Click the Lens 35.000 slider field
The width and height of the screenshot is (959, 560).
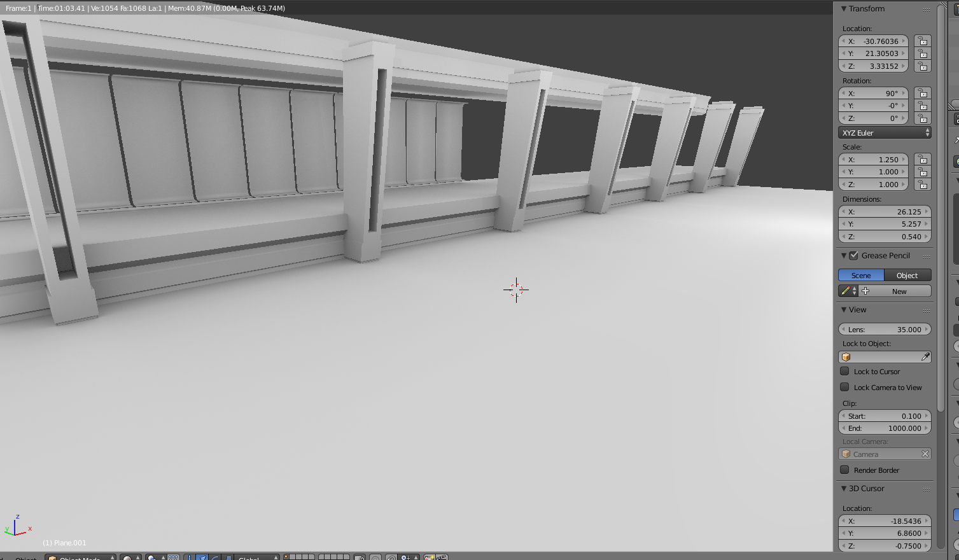point(885,329)
